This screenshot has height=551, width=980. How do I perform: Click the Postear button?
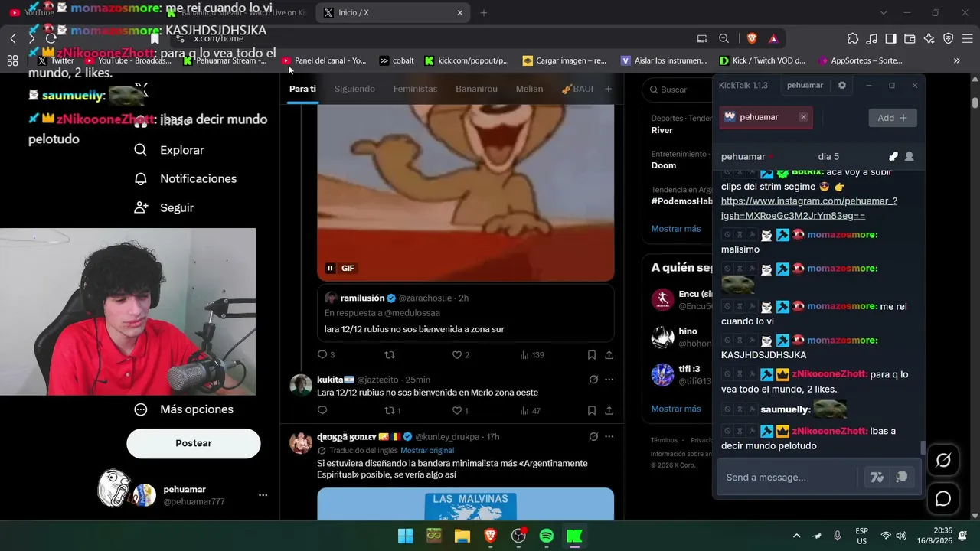[194, 443]
